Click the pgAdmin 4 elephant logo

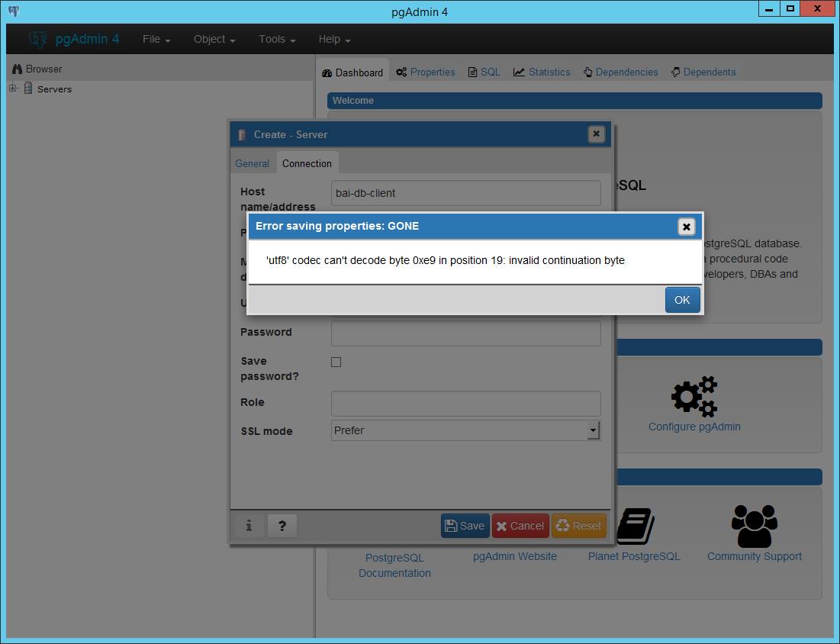pyautogui.click(x=37, y=39)
